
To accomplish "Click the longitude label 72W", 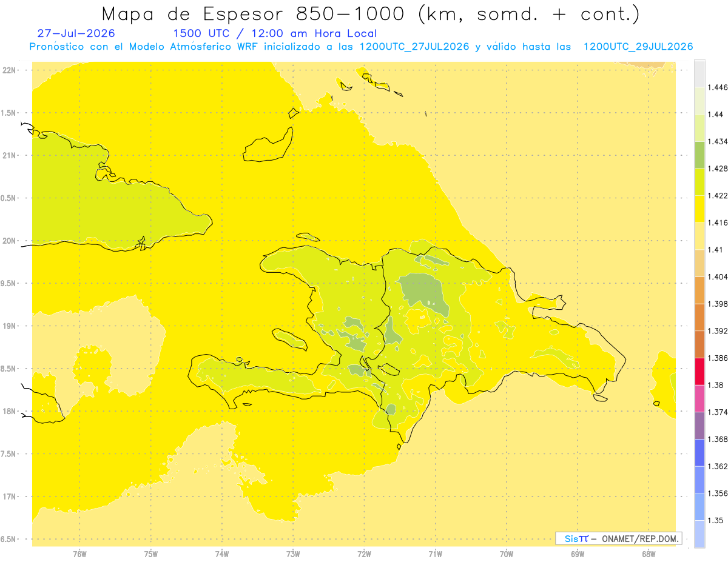I will 364,555.
